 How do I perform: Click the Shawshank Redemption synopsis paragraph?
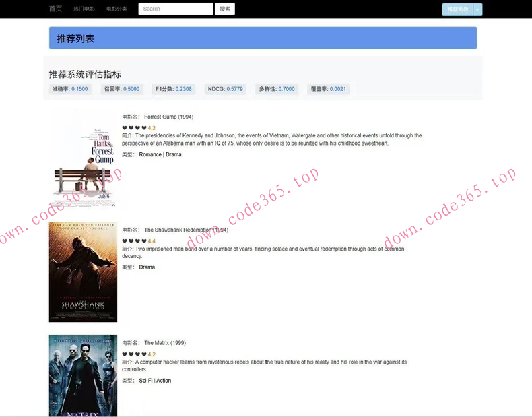(x=263, y=253)
